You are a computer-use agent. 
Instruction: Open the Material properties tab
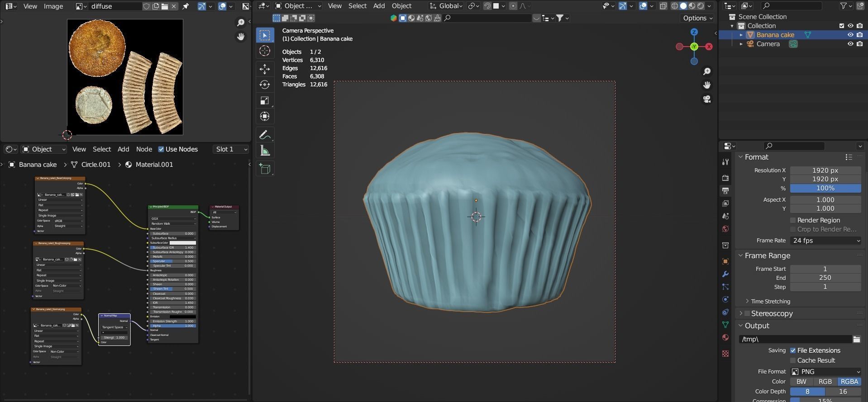[725, 337]
